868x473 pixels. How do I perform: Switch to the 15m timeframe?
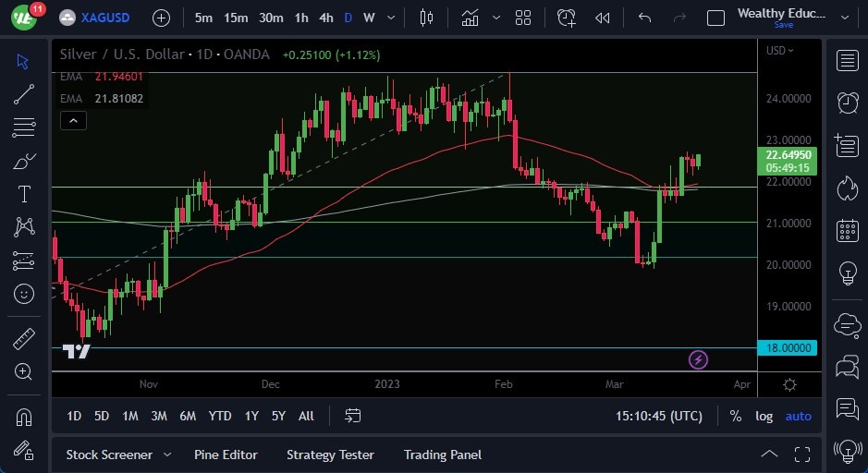tap(236, 18)
